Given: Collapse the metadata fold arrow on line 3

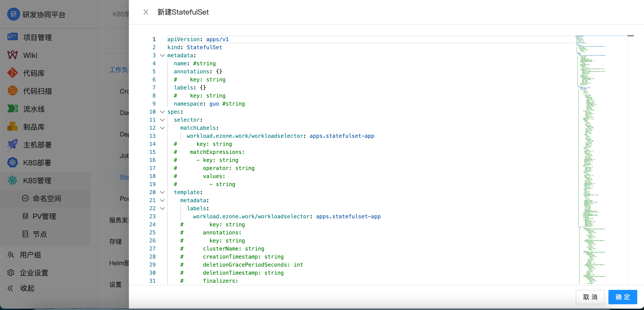Looking at the screenshot, I should pyautogui.click(x=162, y=55).
